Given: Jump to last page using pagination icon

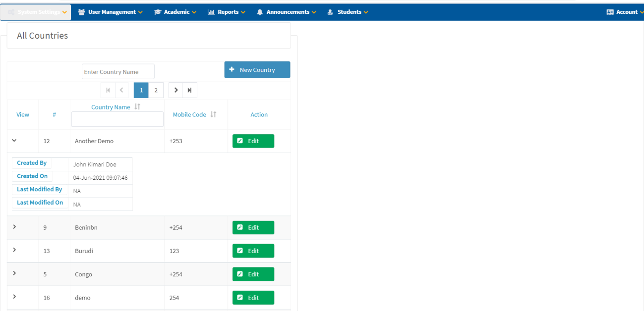Looking at the screenshot, I should (x=189, y=90).
